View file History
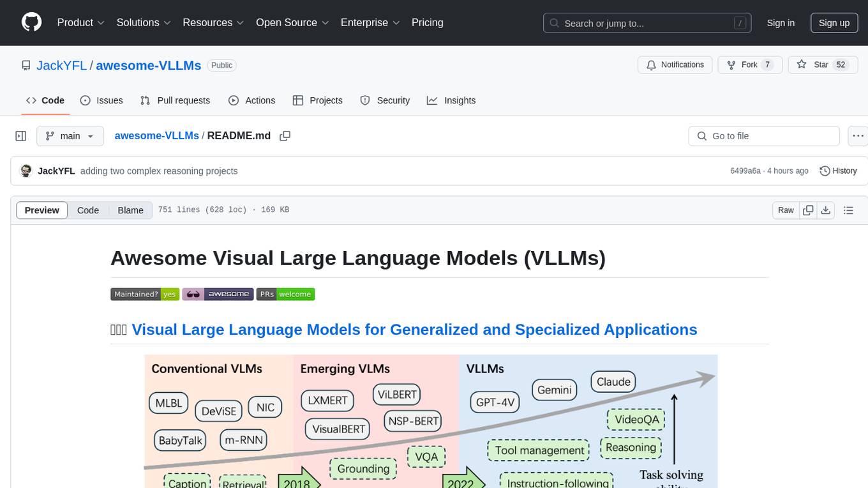Screen dimensions: 868x488 838,171
